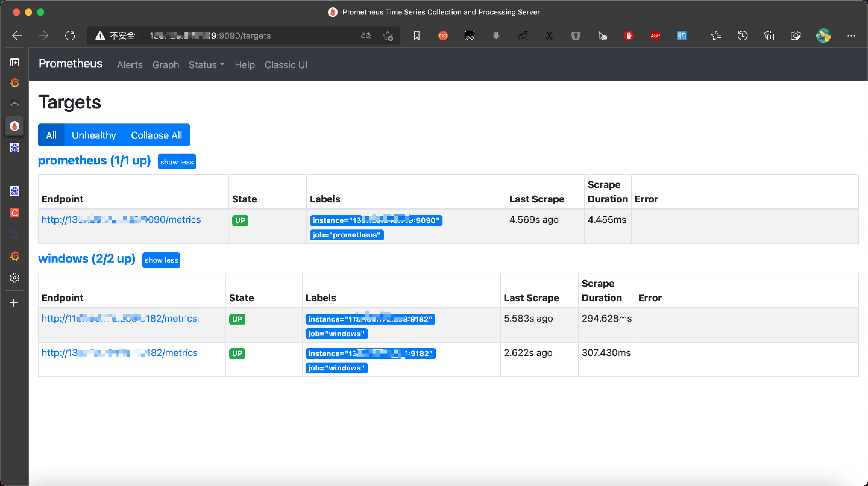
Task: Click the instance label ending in :9090
Action: pos(376,220)
